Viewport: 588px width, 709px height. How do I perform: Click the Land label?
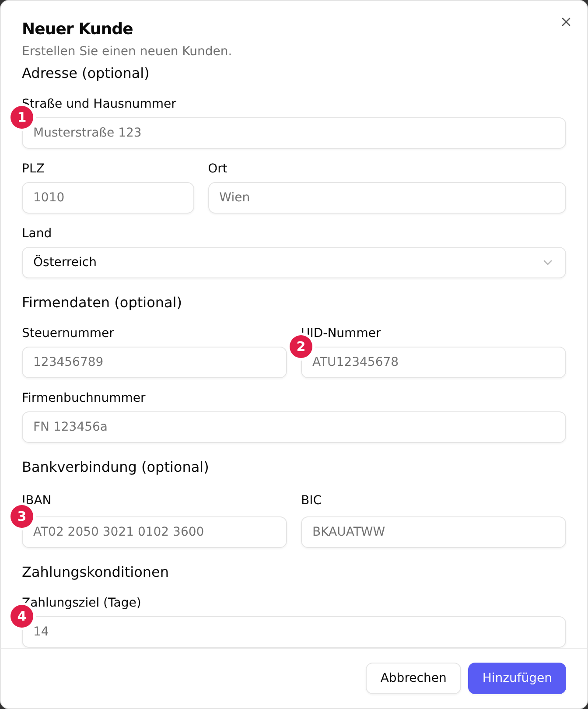(37, 233)
